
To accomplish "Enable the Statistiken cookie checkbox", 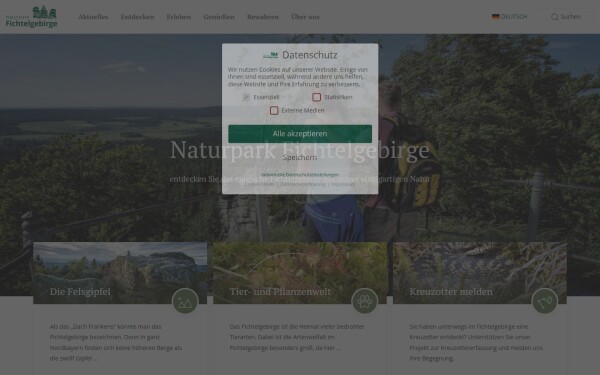I will [x=316, y=97].
